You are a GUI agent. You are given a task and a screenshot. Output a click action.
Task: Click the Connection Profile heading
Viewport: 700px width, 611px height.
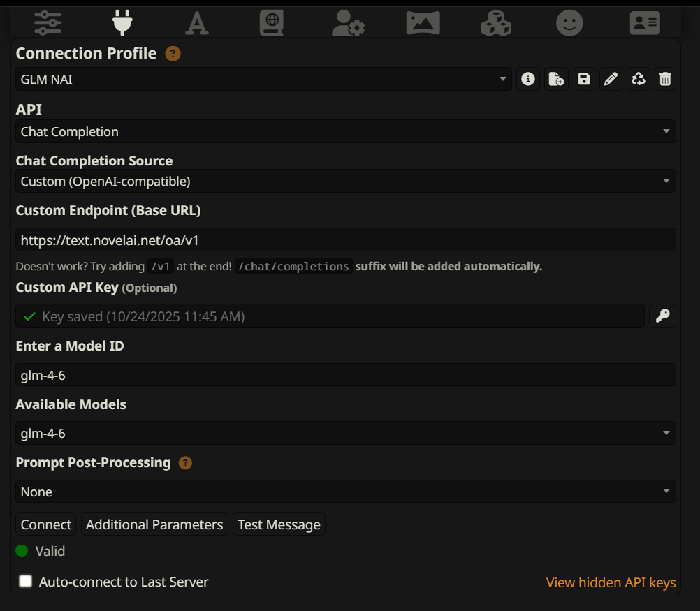pos(86,53)
